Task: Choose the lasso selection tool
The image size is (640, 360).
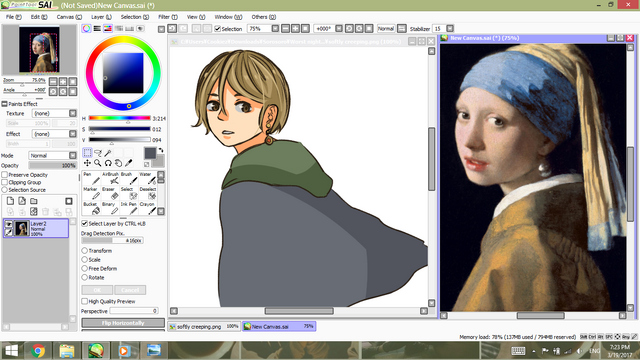Action: [98, 153]
